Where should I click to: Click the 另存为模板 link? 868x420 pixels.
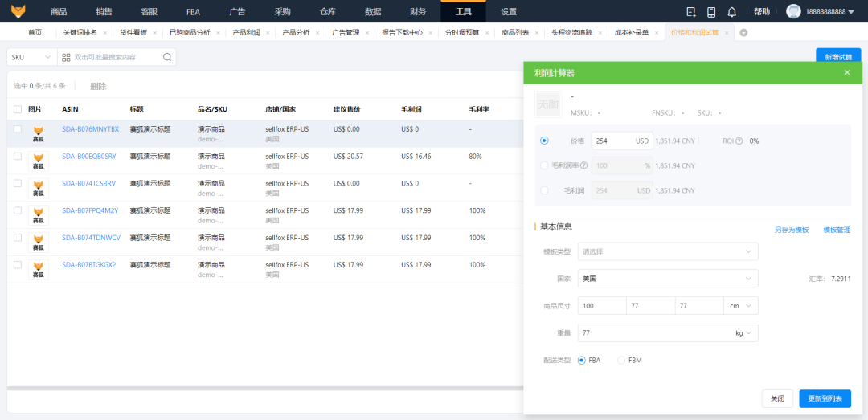coord(791,230)
